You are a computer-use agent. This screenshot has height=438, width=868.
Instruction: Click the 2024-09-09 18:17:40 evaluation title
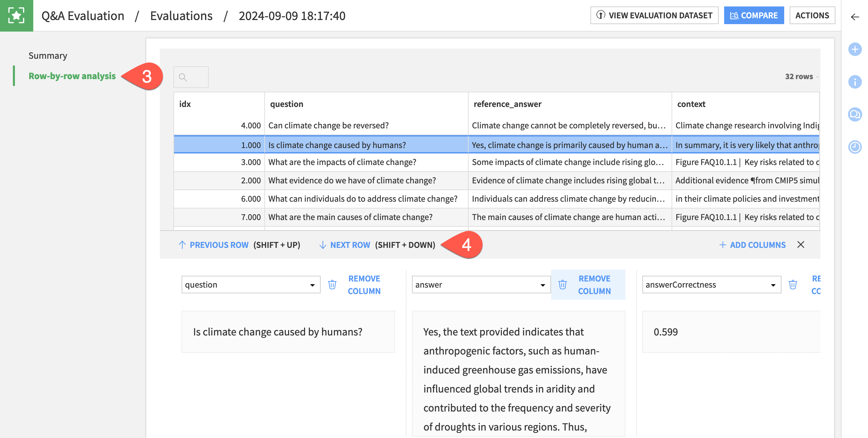click(292, 16)
